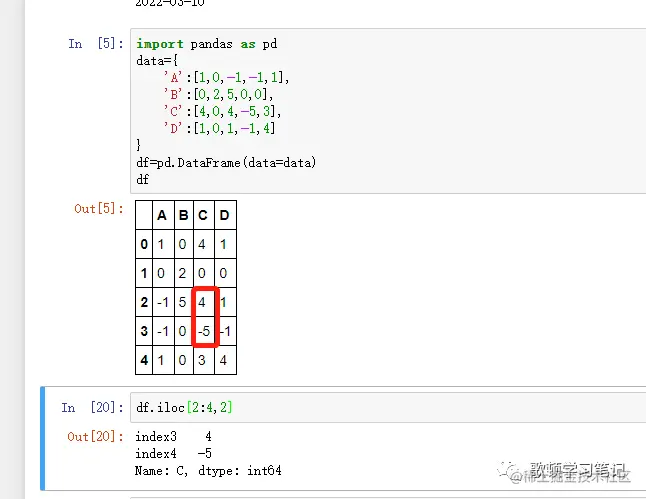Click column header B in the table
This screenshot has width=646, height=499.
click(x=184, y=215)
